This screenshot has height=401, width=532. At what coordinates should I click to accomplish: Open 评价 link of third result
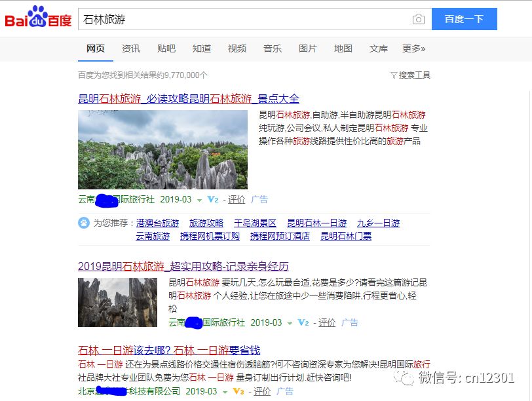[x=262, y=392]
